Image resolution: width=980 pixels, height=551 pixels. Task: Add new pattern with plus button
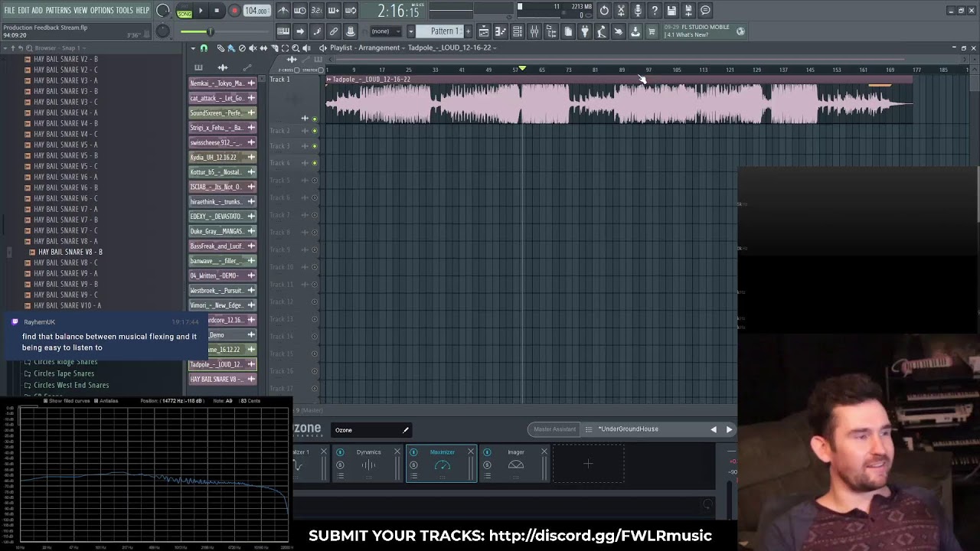click(468, 31)
